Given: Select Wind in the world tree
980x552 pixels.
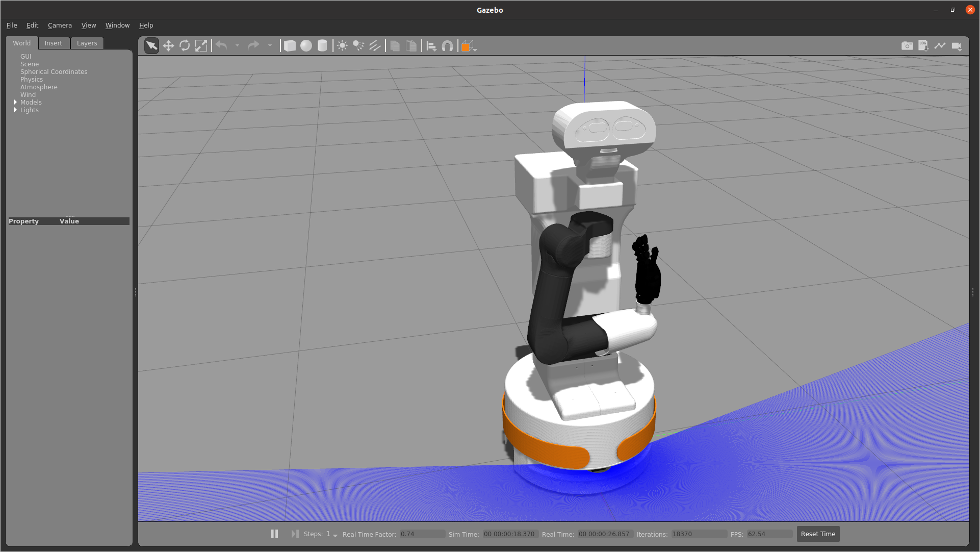Looking at the screenshot, I should tap(28, 94).
